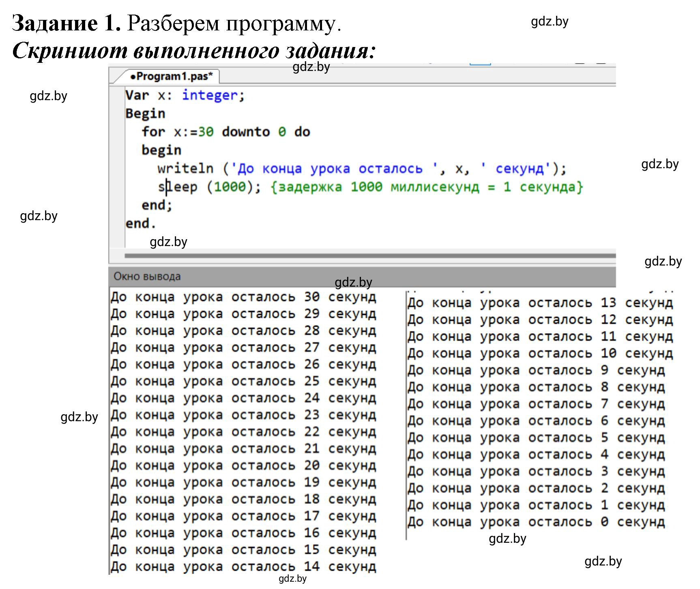Click the writeln statement line

[362, 168]
